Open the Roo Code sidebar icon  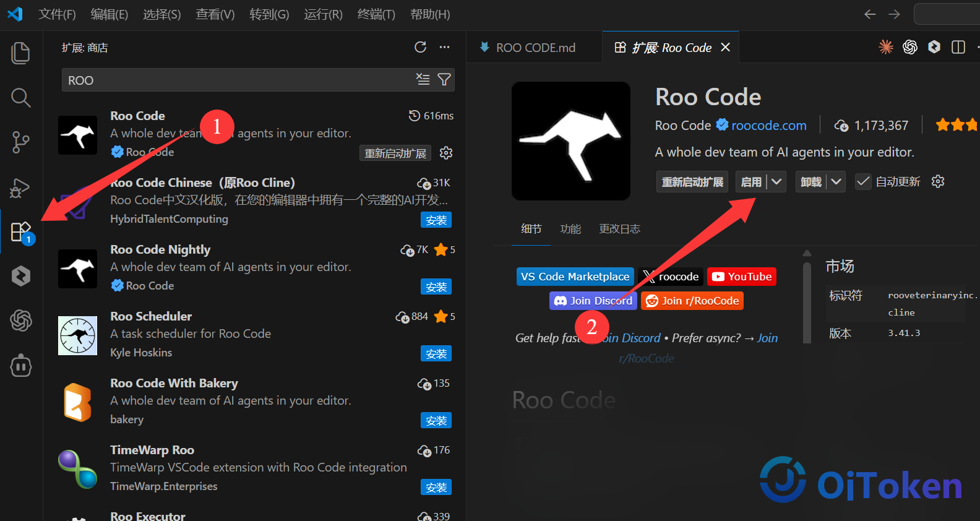pyautogui.click(x=21, y=276)
